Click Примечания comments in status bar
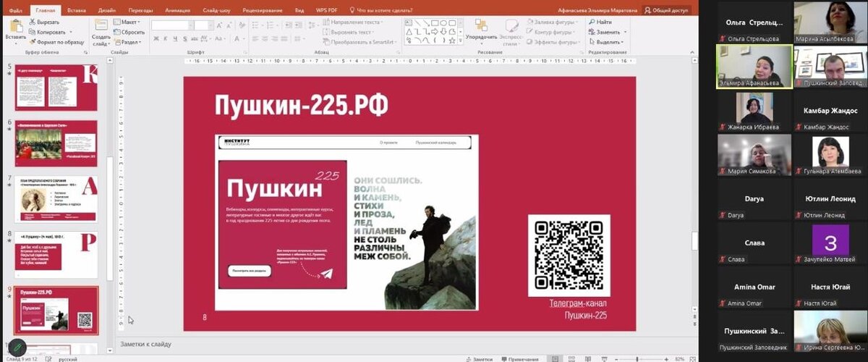Image resolution: width=868 pixels, height=362 pixels. click(x=519, y=358)
